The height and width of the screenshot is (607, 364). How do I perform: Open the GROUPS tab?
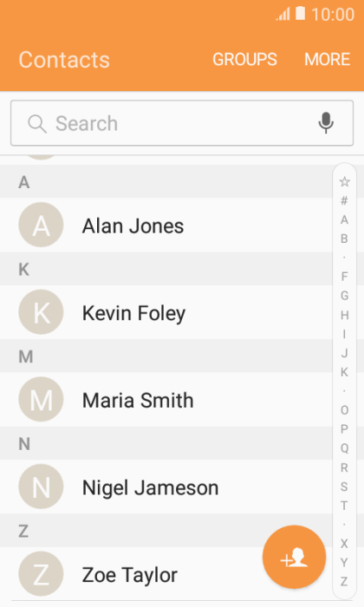click(245, 60)
